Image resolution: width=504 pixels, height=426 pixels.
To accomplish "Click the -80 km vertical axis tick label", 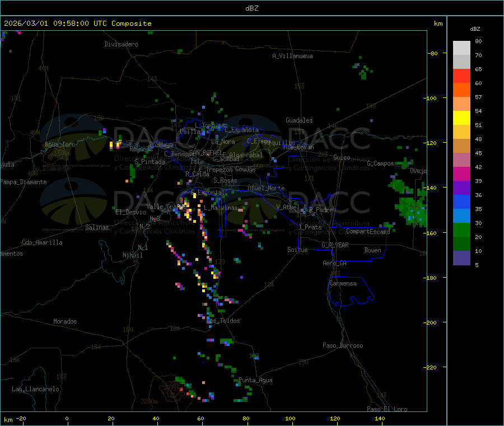I will [x=432, y=53].
